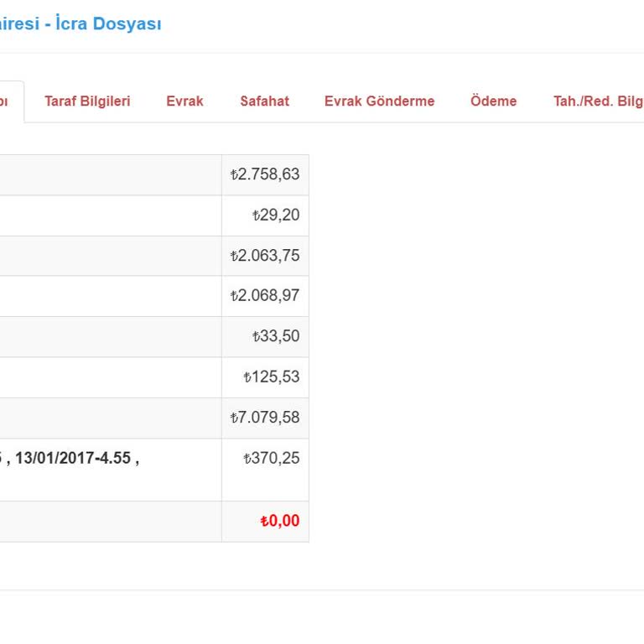Viewport: 644px width, 644px height.
Task: Open the Tah./Red. tab
Action: pyautogui.click(x=597, y=101)
